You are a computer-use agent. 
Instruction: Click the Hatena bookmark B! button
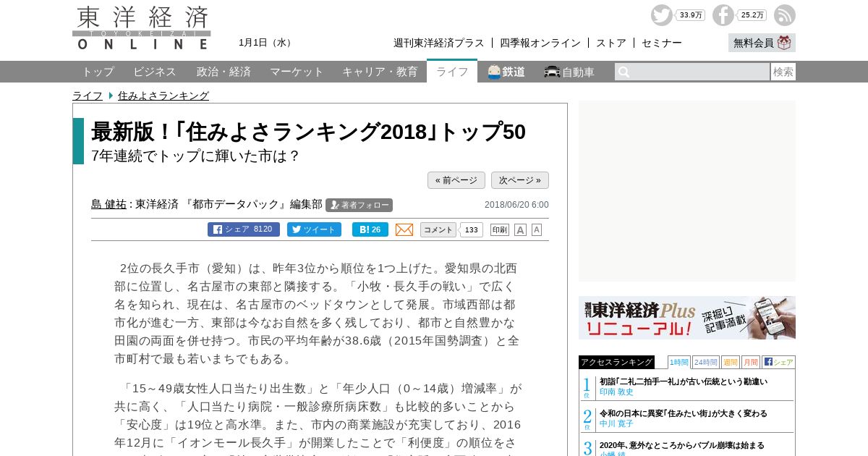pos(370,229)
